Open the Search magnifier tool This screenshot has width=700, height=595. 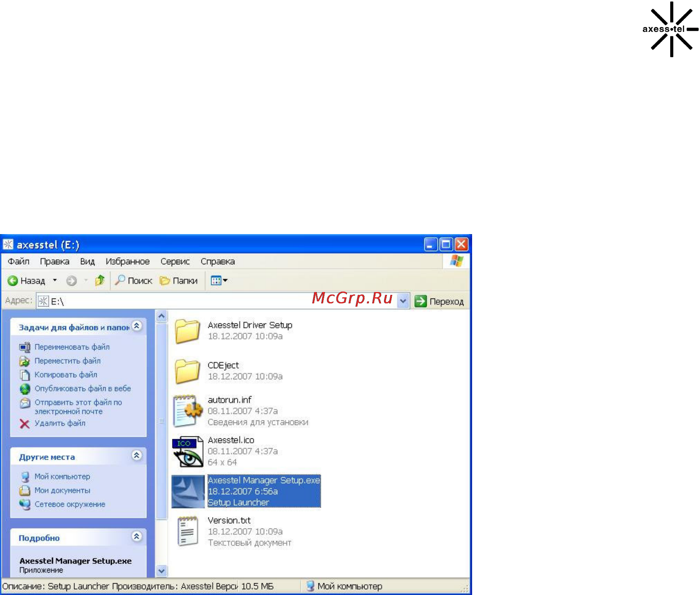pos(119,280)
